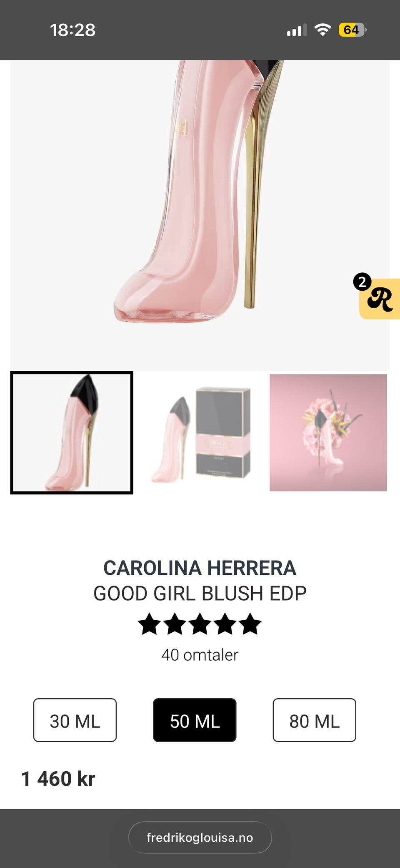Tap the GOOD GIRL BLUSH EDP title
Viewport: 400px width, 868px height.
pos(200,593)
